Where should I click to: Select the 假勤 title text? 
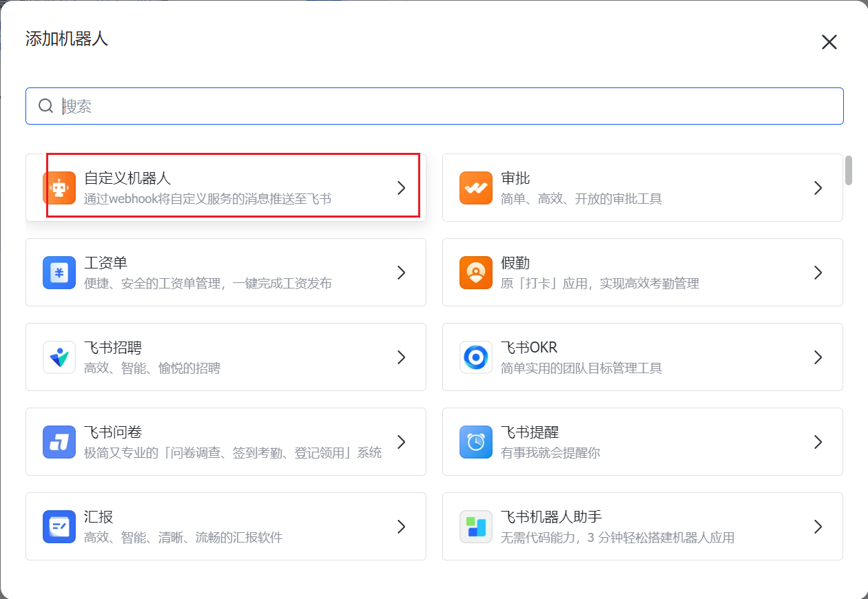(515, 263)
